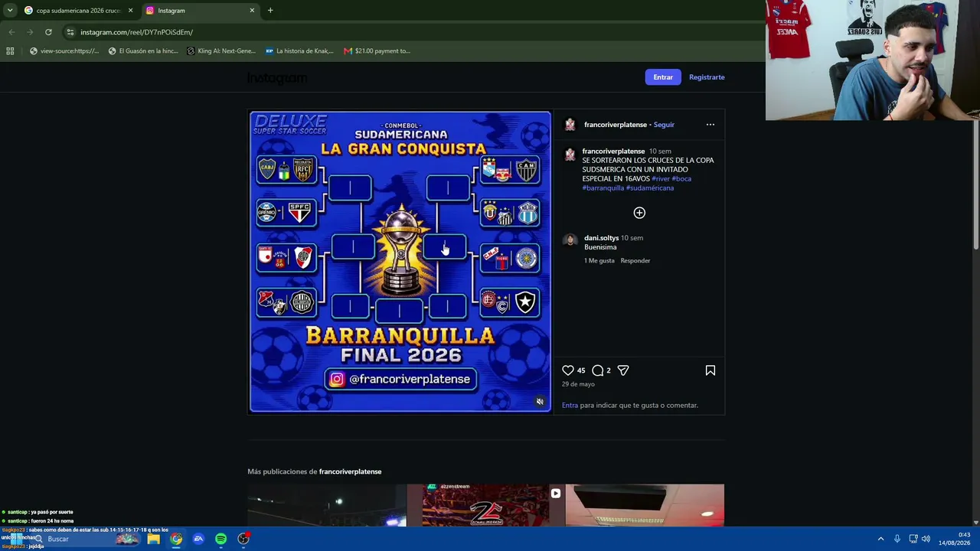Open Google Chrome from the taskbar
The width and height of the screenshot is (980, 551).
pos(176,539)
